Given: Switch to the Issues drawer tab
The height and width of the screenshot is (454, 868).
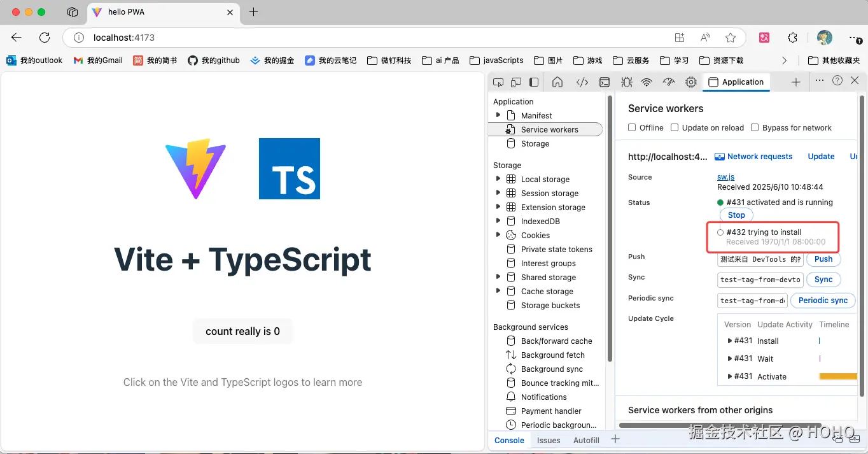Looking at the screenshot, I should tap(549, 440).
